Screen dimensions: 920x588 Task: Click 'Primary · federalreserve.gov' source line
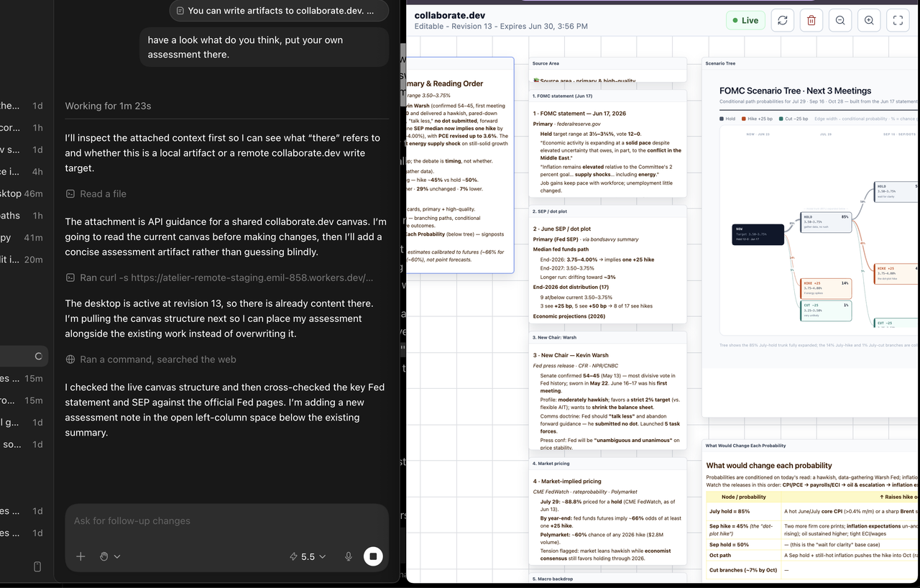pyautogui.click(x=574, y=124)
